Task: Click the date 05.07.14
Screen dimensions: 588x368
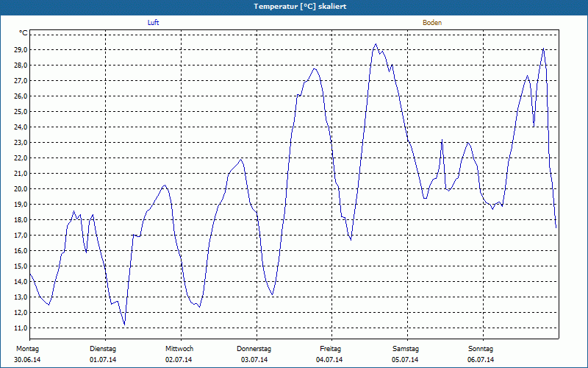Action: click(406, 360)
